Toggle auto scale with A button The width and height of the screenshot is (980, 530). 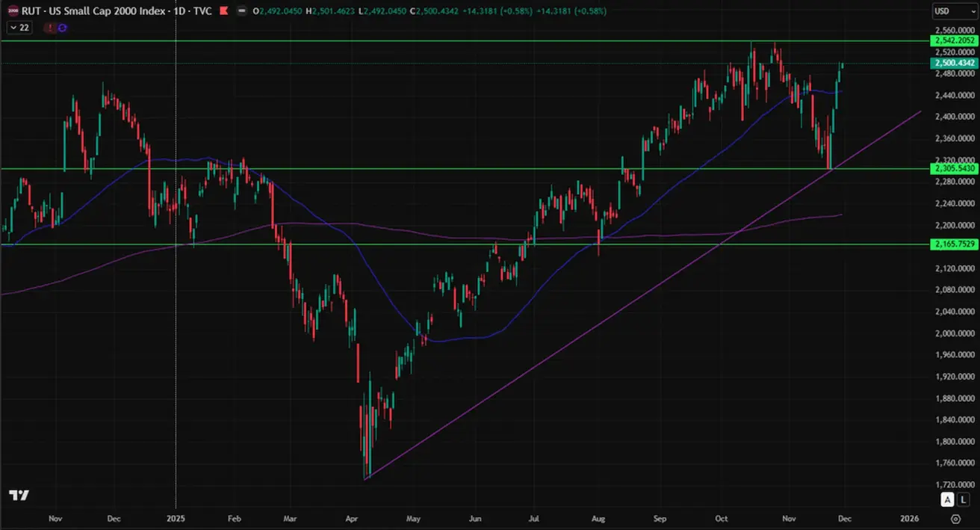(947, 499)
